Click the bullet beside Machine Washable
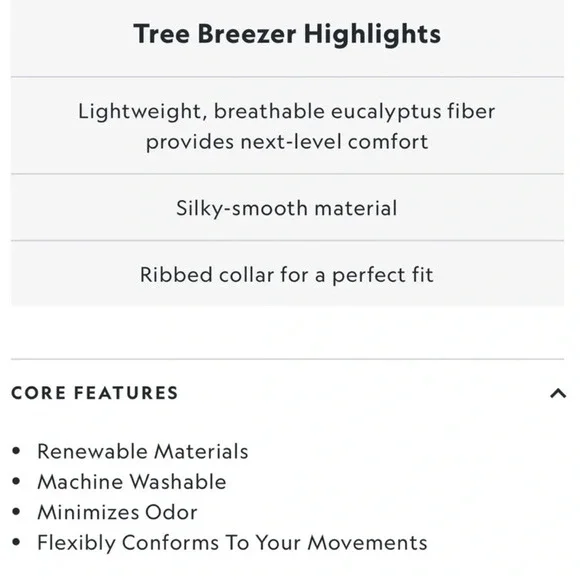The image size is (580, 580). tap(16, 481)
